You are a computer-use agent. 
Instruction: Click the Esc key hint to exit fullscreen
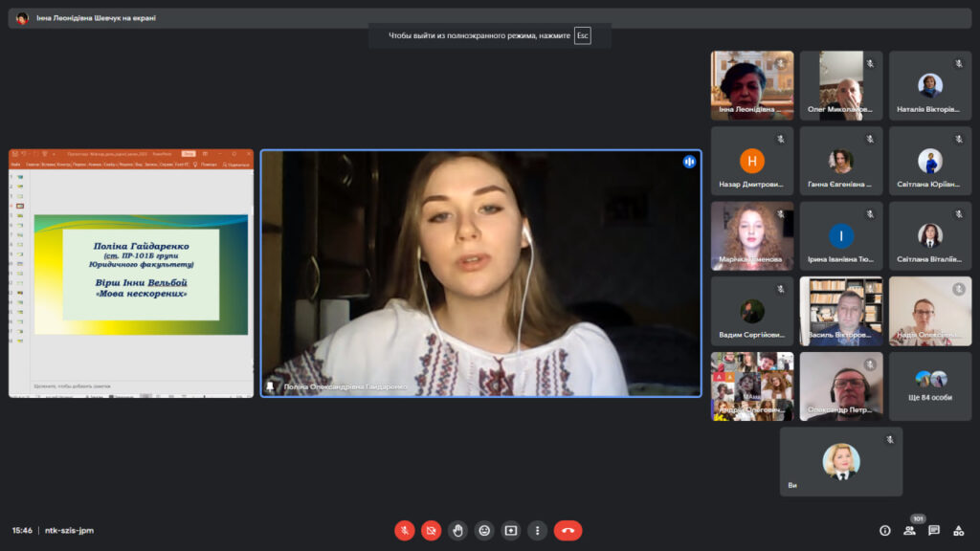pos(582,35)
